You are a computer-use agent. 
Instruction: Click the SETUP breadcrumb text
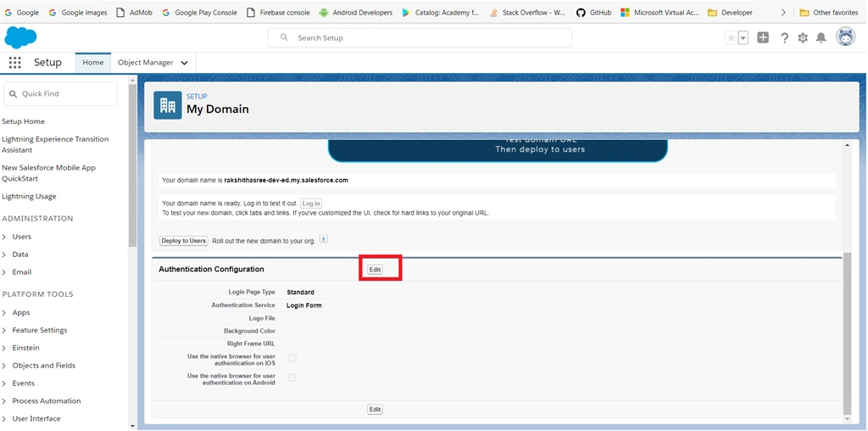[197, 97]
